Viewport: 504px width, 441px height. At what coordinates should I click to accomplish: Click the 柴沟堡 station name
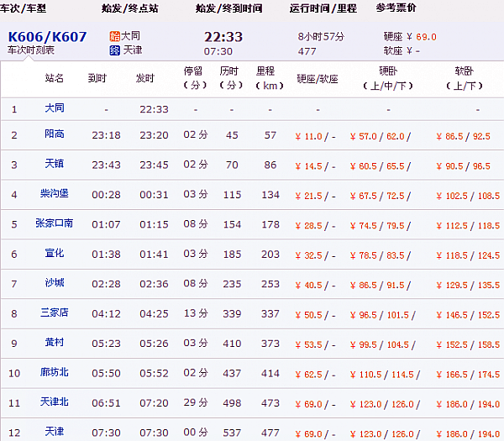click(x=55, y=195)
